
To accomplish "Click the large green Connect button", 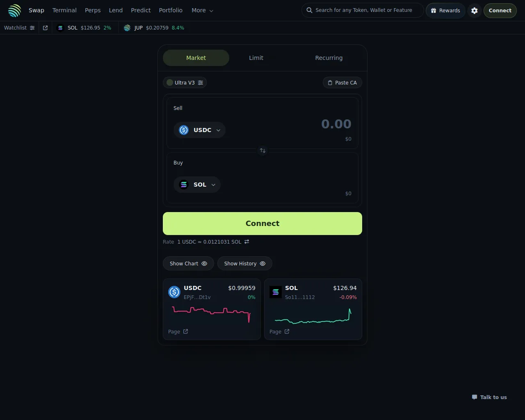I will pos(262,224).
